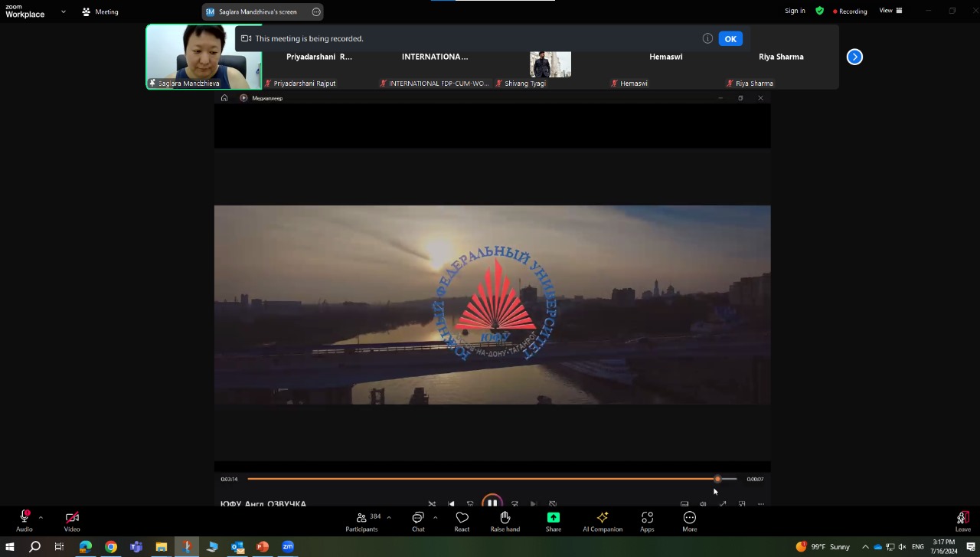Screen dimensions: 980x557
Task: Expand the Participants options chevron
Action: click(x=389, y=517)
